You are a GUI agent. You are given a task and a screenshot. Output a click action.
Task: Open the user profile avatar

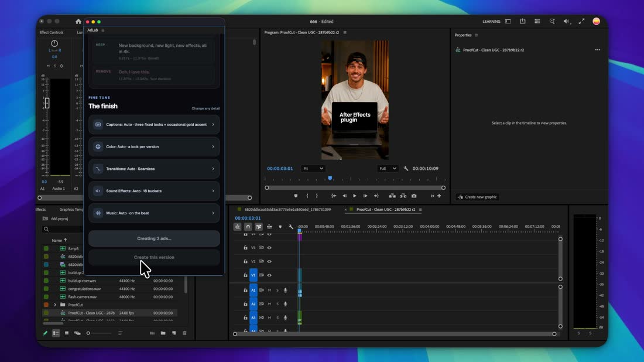click(597, 21)
